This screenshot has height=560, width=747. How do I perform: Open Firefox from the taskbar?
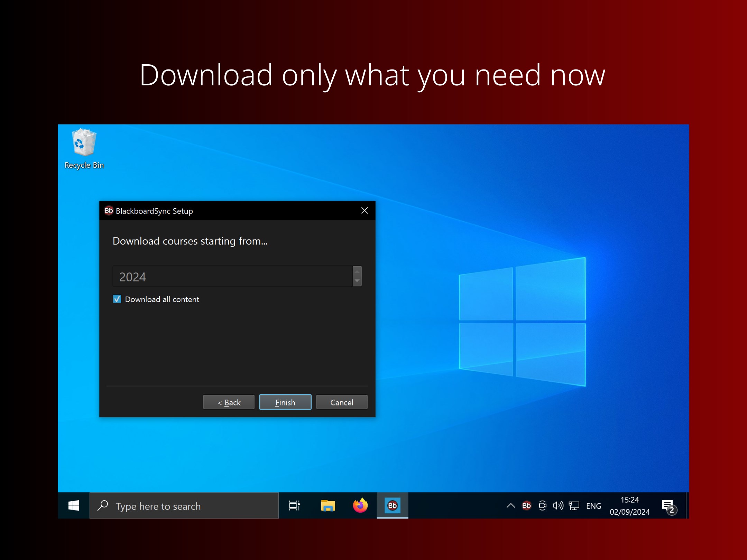click(x=360, y=506)
